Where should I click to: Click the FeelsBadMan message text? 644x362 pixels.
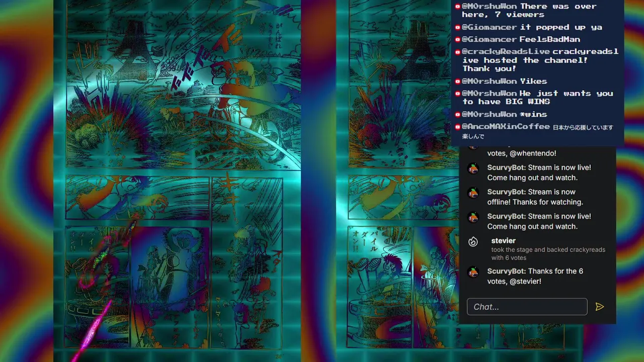pyautogui.click(x=549, y=39)
